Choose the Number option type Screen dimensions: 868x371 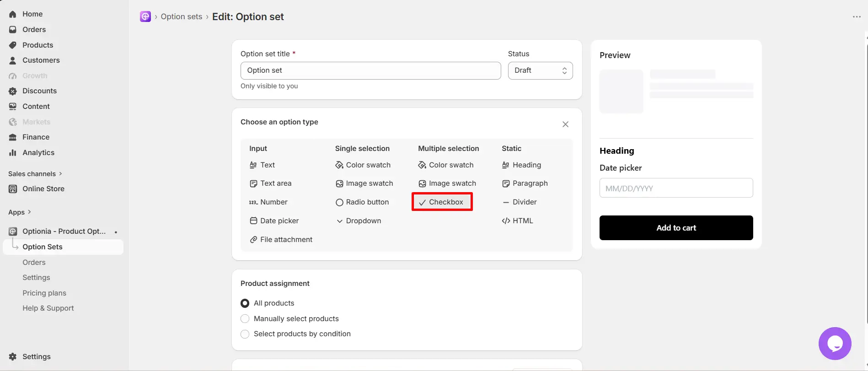click(268, 202)
